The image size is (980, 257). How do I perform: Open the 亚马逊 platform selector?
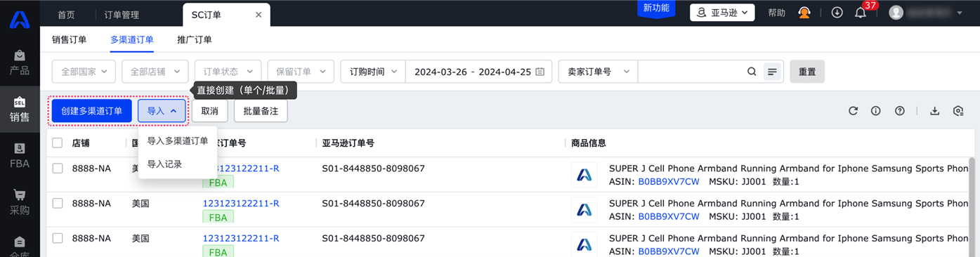click(722, 13)
